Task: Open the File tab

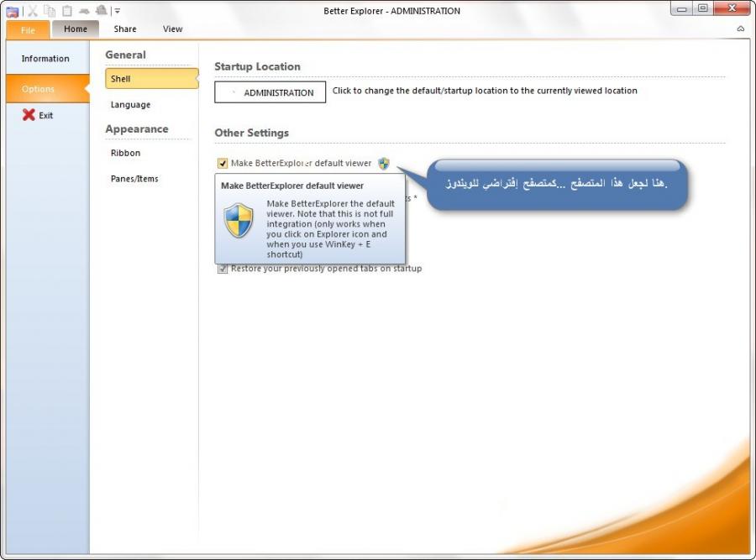Action: pos(28,29)
